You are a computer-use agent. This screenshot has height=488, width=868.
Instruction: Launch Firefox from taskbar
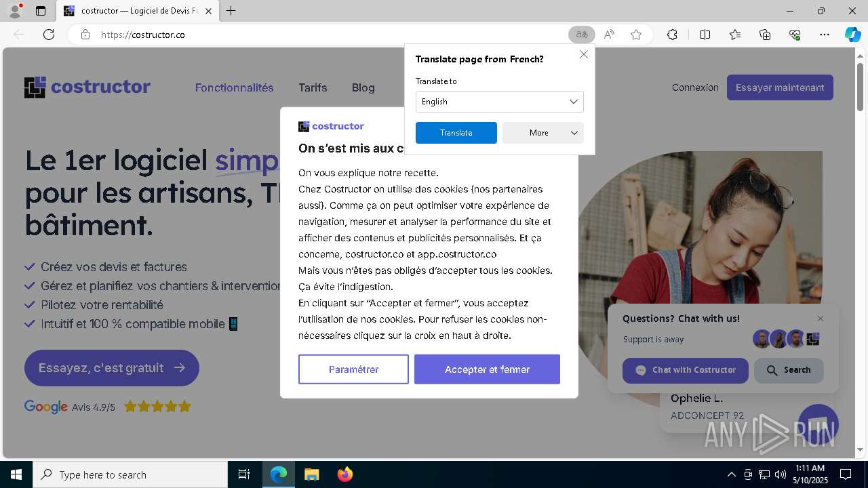(345, 474)
